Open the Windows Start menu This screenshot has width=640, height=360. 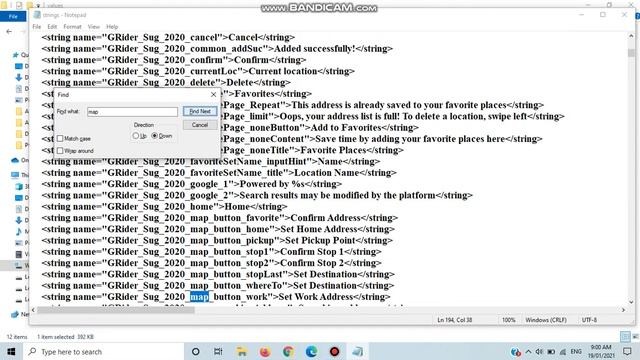point(11,351)
